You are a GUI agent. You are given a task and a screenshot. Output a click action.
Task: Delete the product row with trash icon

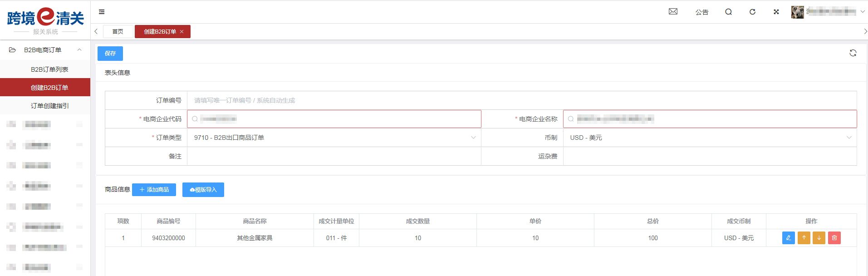coord(834,238)
